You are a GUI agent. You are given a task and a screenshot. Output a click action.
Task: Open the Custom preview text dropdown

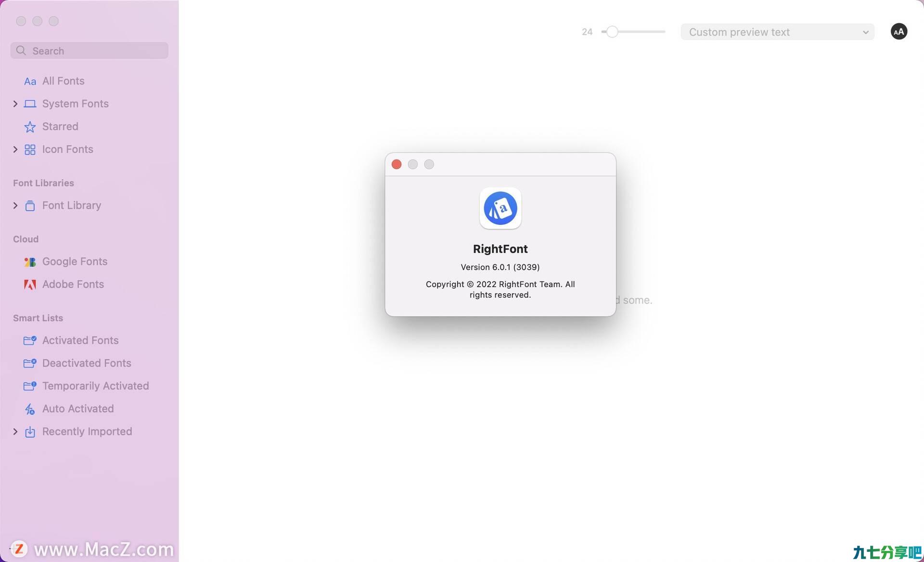777,32
